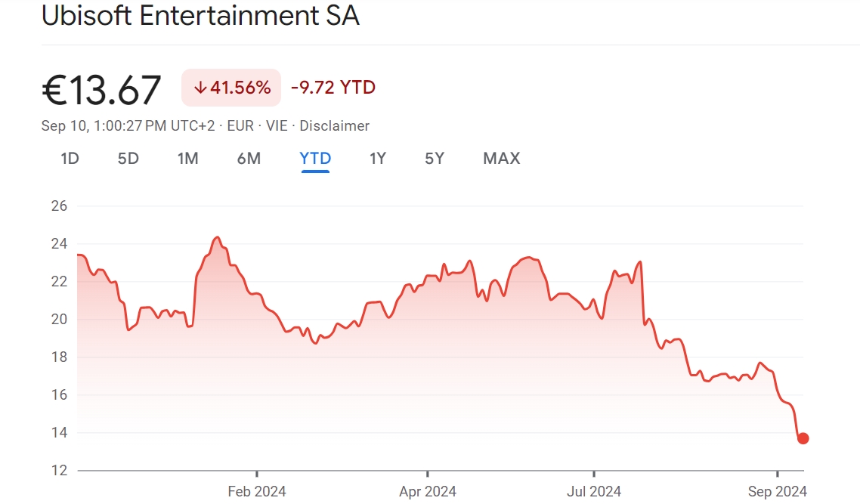Viewport: 860px width, 504px height.
Task: Select the 5Y range tab
Action: coord(435,159)
